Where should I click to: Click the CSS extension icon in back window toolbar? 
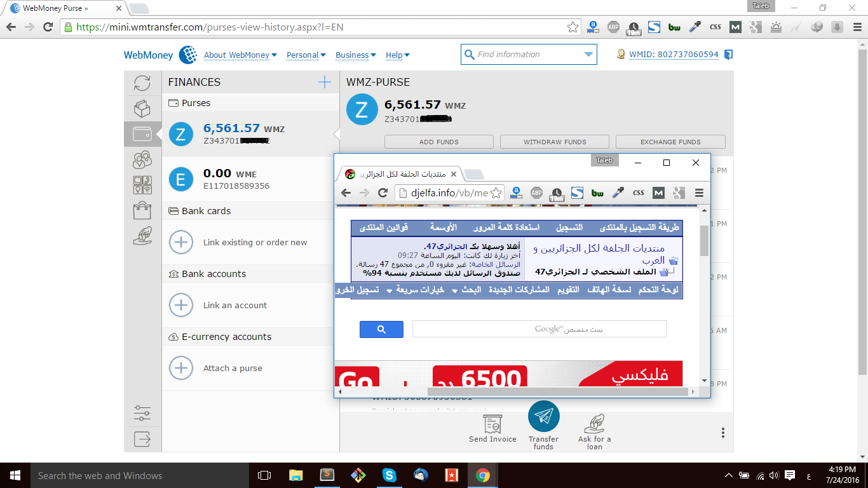click(715, 27)
